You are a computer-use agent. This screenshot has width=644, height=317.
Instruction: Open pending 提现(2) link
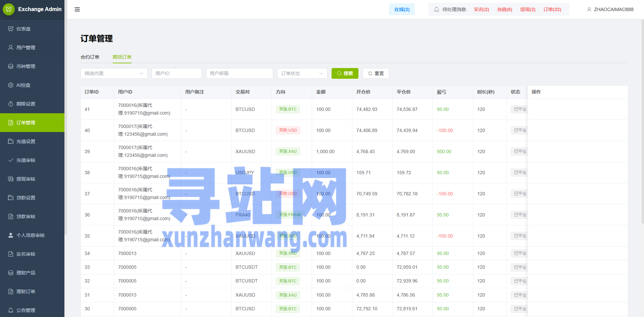click(528, 9)
